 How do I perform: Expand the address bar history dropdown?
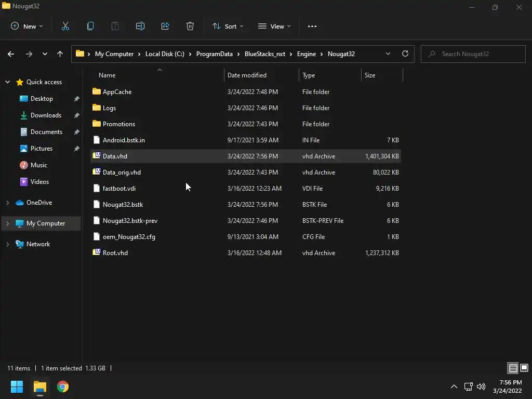(x=388, y=54)
